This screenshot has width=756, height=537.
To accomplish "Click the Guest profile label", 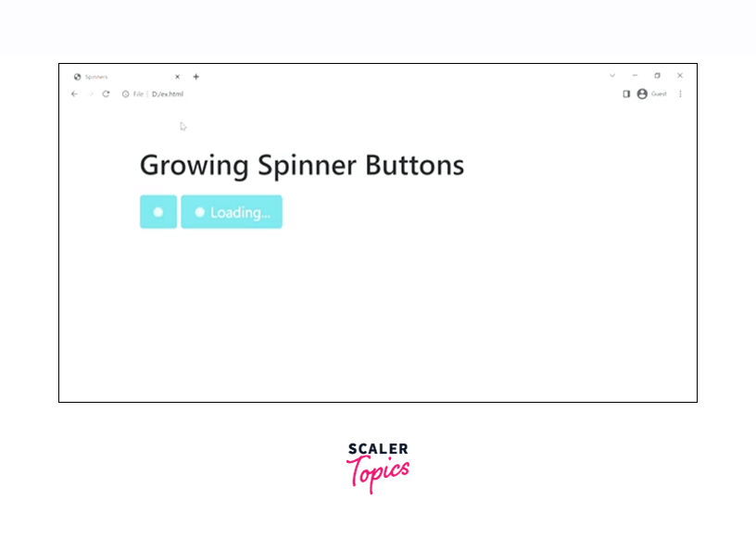I will click(x=659, y=94).
